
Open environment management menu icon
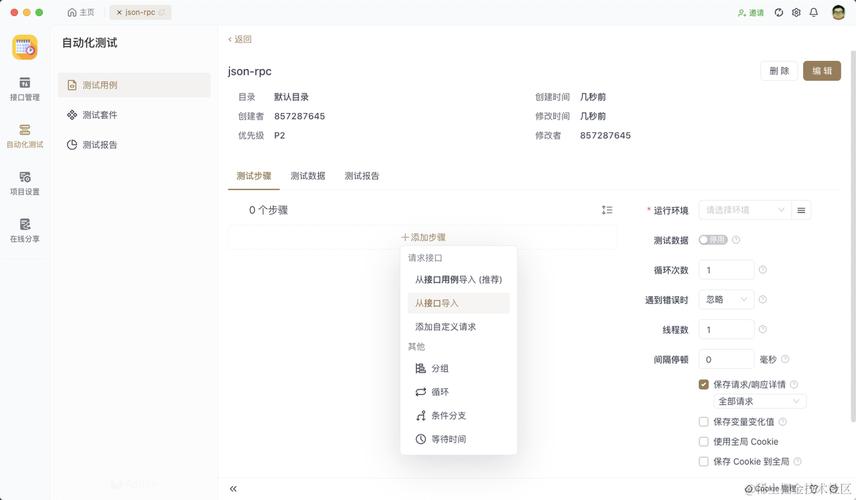[x=801, y=210]
